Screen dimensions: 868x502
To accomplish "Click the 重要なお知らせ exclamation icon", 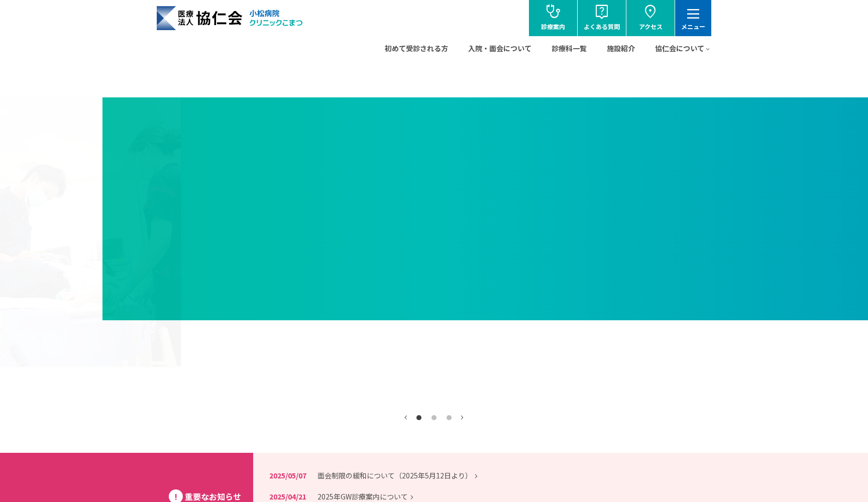I will click(x=175, y=496).
